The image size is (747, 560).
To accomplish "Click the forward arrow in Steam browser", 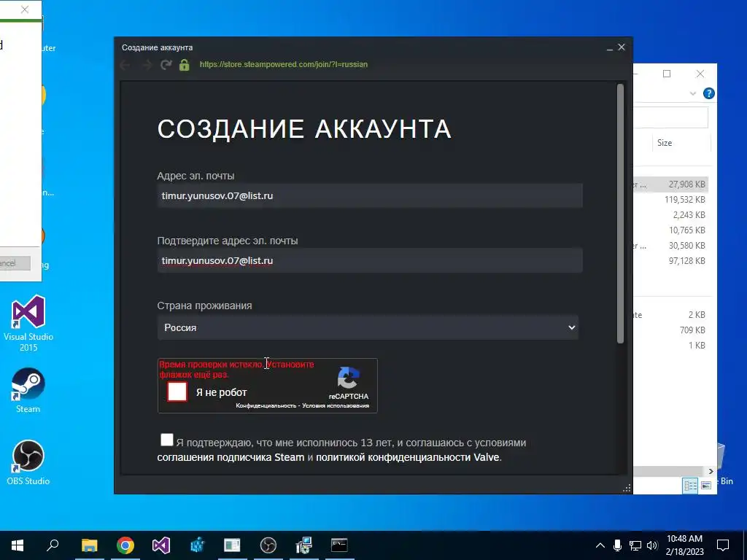I will click(x=147, y=65).
